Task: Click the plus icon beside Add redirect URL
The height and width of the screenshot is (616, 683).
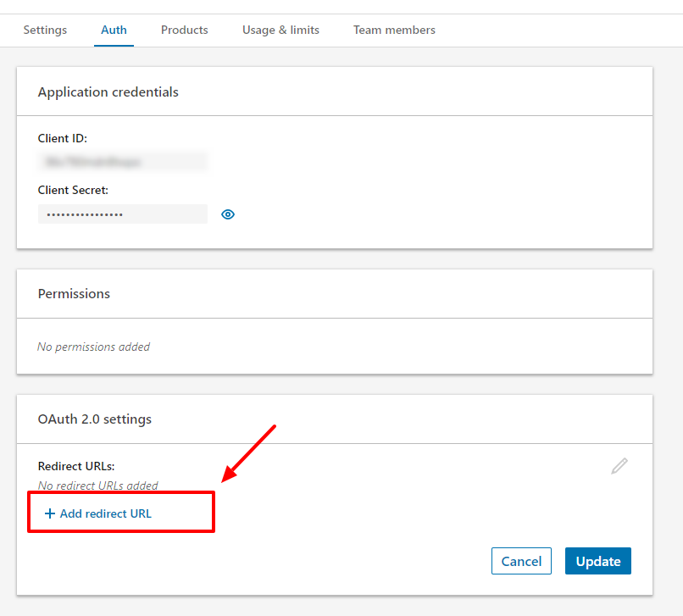Action: pyautogui.click(x=49, y=513)
